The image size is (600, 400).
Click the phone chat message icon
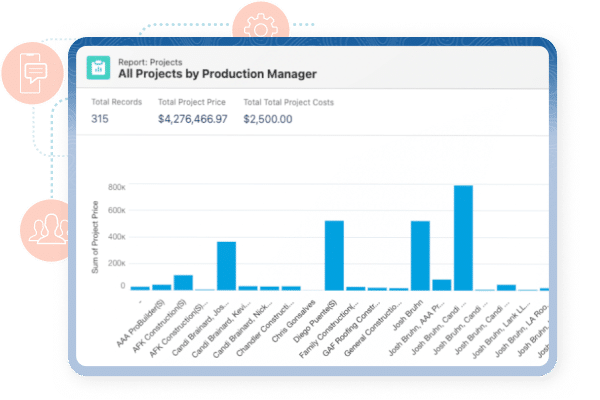pyautogui.click(x=33, y=73)
